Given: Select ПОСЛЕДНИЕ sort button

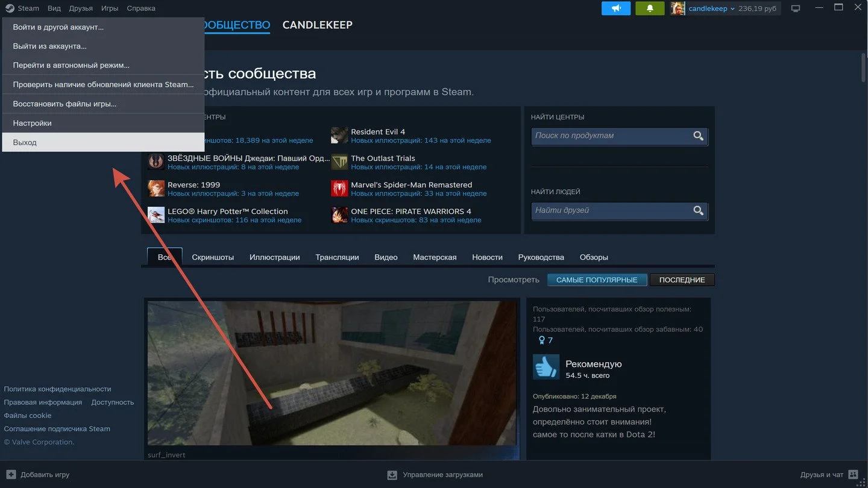Looking at the screenshot, I should (x=682, y=280).
